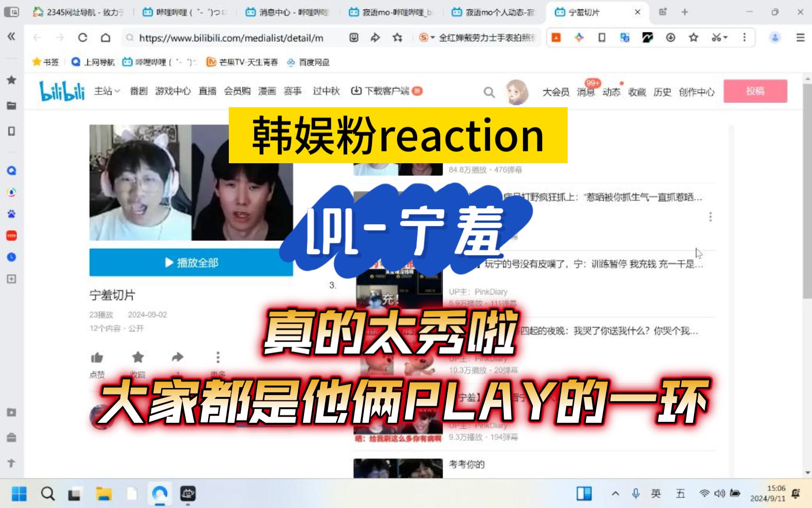Open the 上网导航 bookmark
Viewport: 812px width, 508px height.
click(x=93, y=62)
